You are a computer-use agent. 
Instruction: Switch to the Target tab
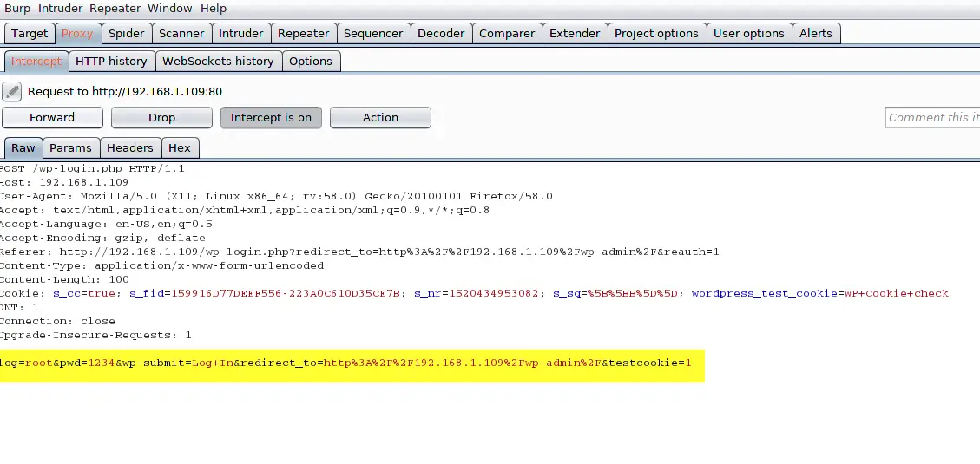pyautogui.click(x=30, y=34)
